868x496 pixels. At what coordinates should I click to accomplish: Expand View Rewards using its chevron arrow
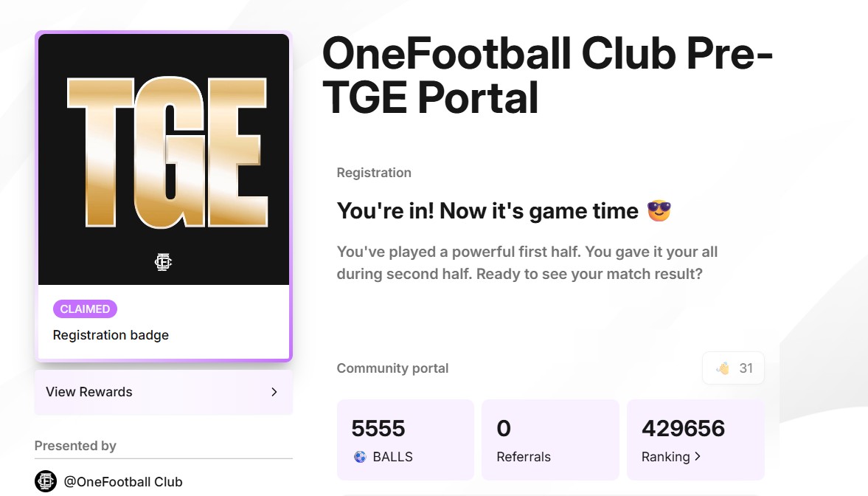click(274, 392)
